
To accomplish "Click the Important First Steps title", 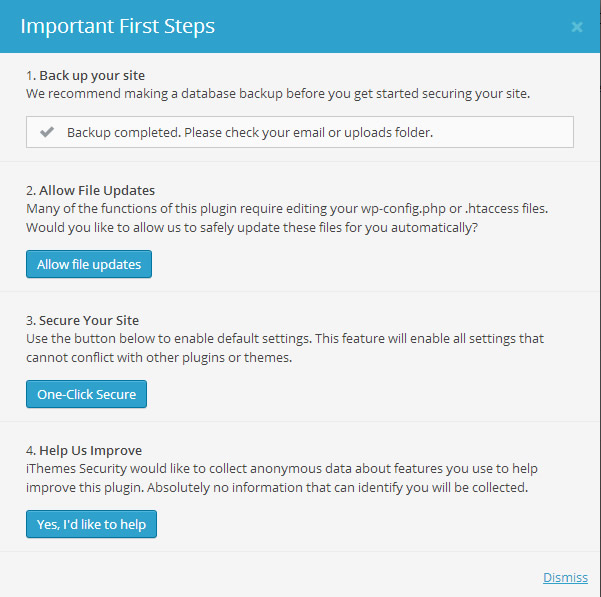I will click(x=118, y=26).
